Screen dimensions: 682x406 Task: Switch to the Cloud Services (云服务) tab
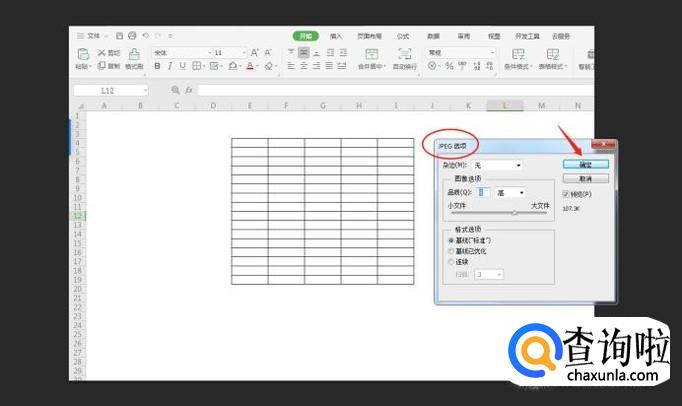[561, 36]
